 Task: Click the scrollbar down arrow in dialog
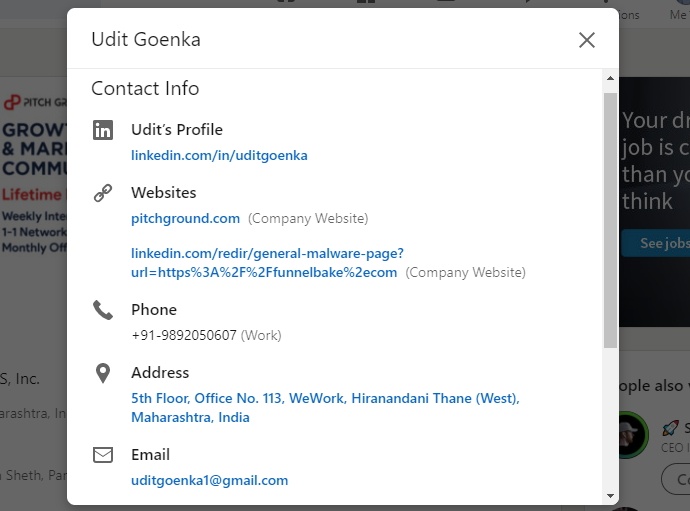(610, 496)
